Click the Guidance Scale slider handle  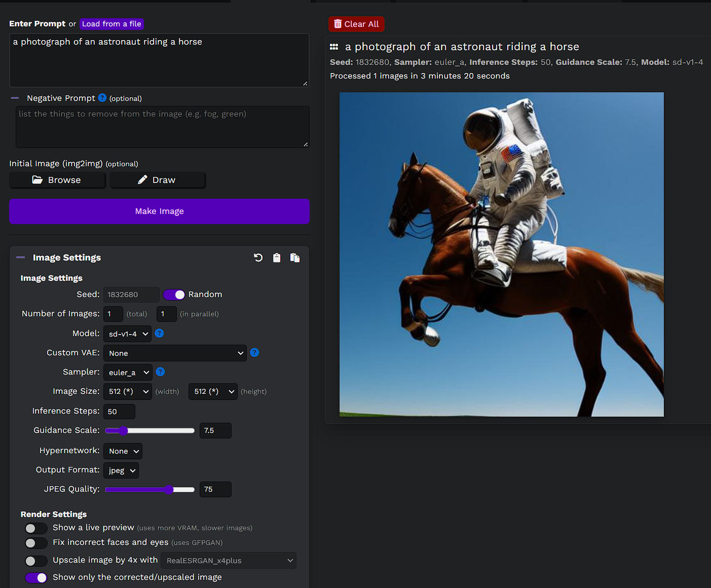coord(123,430)
